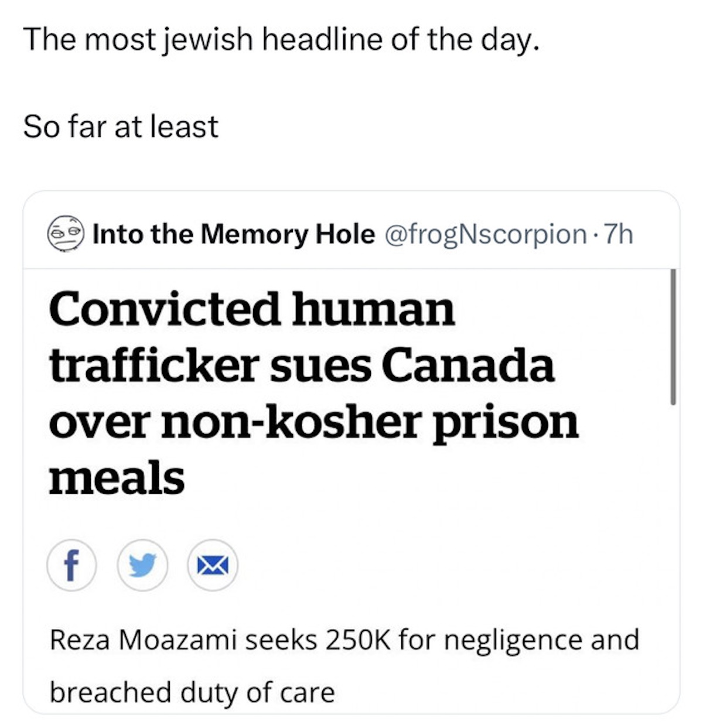Open the Into the Memory Hole avatar
Image resolution: width=703 pixels, height=728 pixels.
66,234
